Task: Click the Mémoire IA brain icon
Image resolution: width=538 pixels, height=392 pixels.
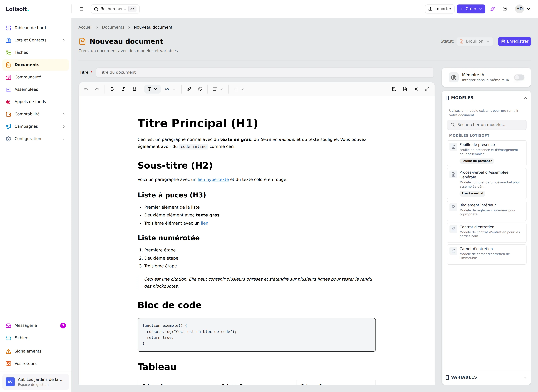Action: [x=454, y=77]
